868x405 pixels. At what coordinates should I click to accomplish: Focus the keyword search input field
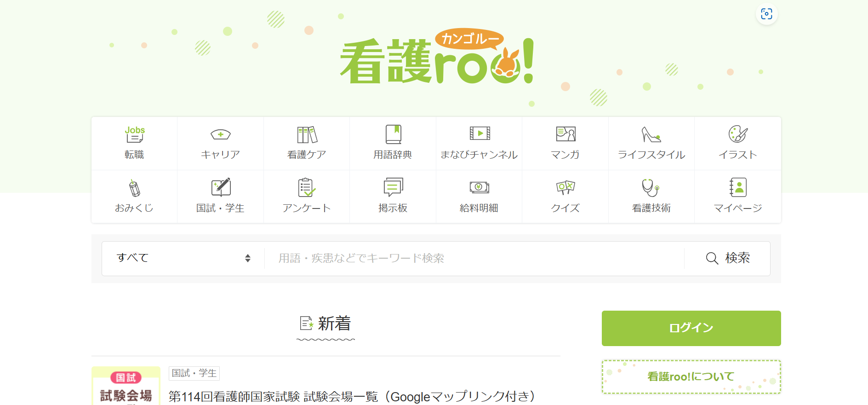(x=474, y=258)
